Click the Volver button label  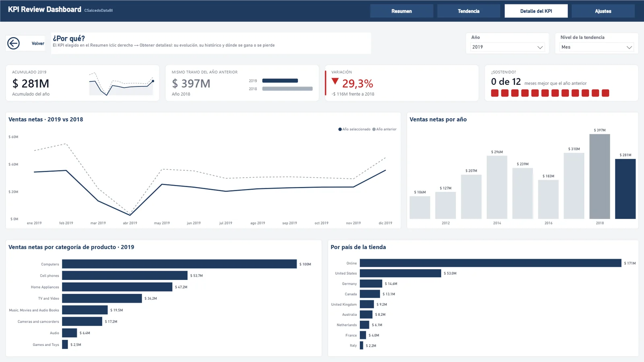point(38,43)
